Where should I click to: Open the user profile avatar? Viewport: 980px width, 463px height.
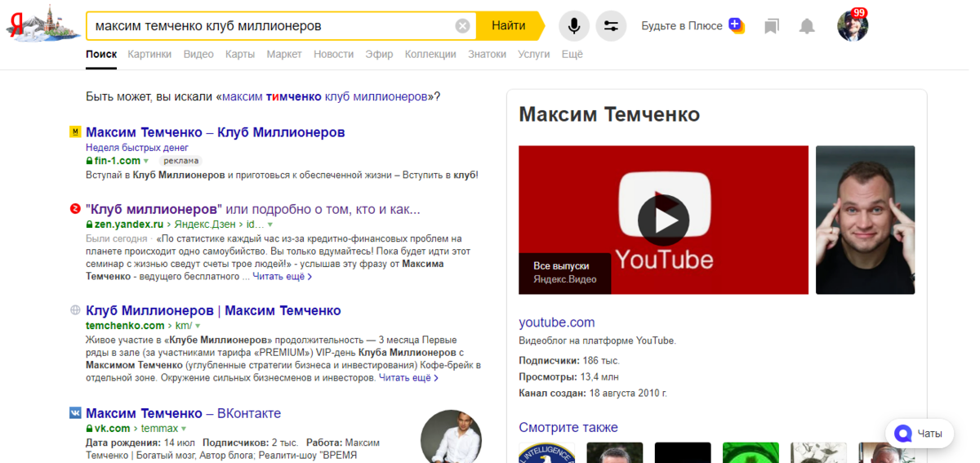(x=853, y=26)
